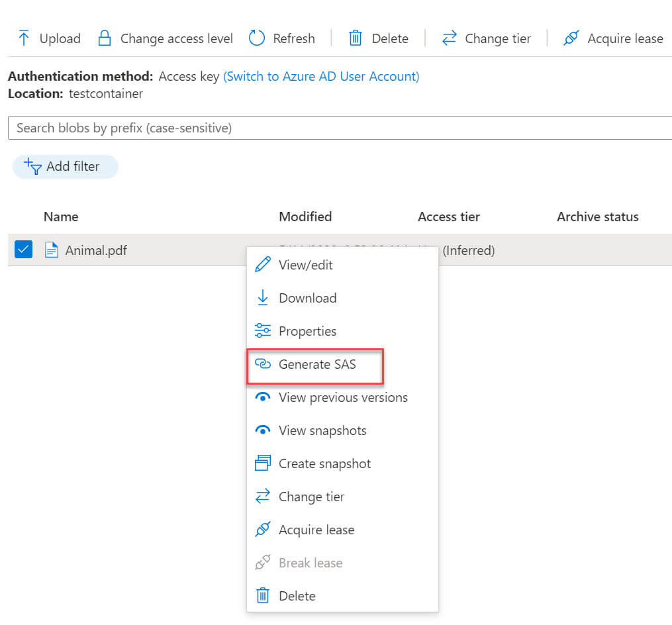The height and width of the screenshot is (625, 672).
Task: Click the Delete trash icon in the toolbar
Action: pyautogui.click(x=356, y=38)
